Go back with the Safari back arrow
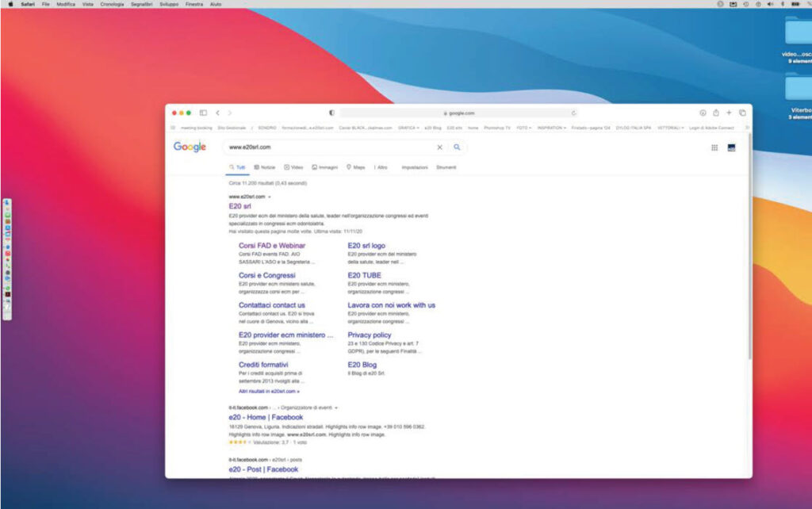 point(218,113)
